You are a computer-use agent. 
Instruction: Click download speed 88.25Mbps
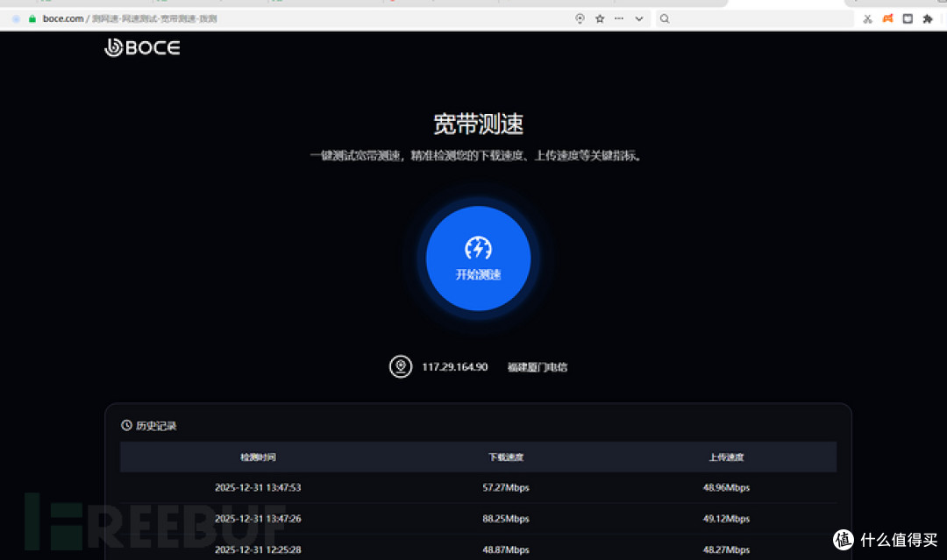click(x=506, y=518)
